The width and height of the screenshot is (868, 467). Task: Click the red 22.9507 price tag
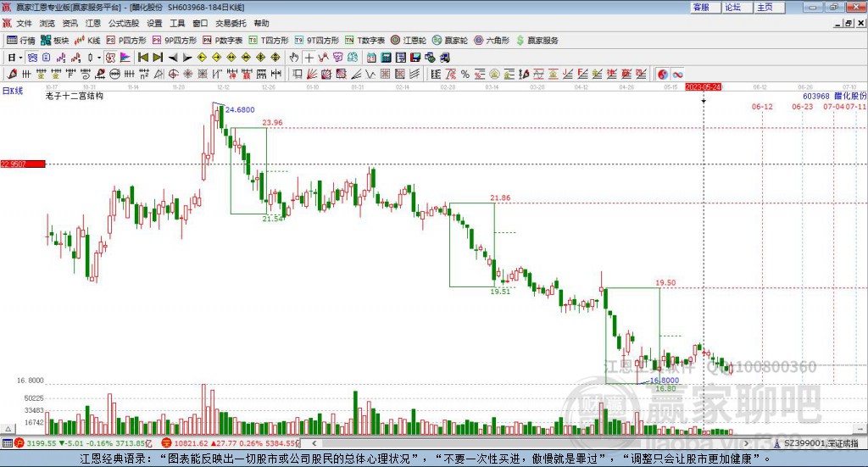point(23,164)
